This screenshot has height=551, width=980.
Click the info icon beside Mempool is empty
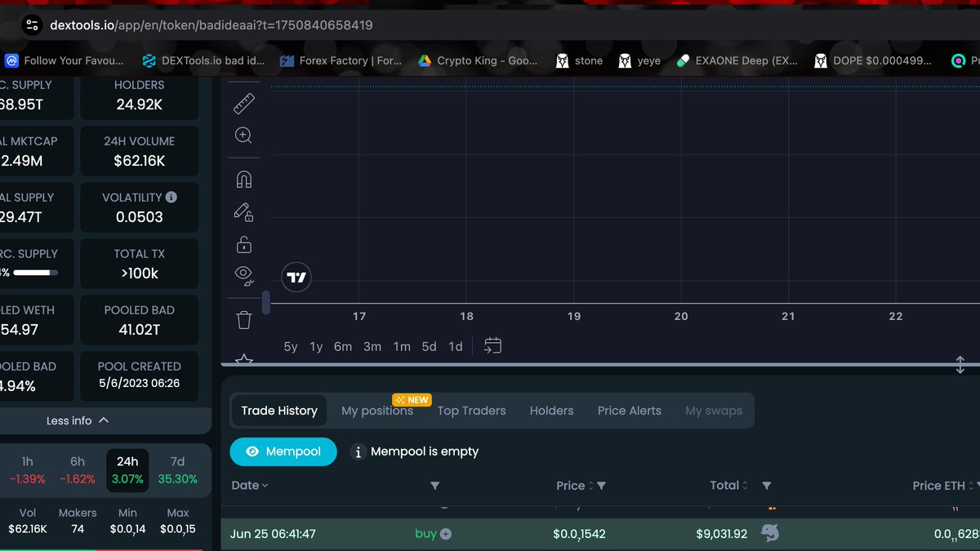tap(358, 451)
